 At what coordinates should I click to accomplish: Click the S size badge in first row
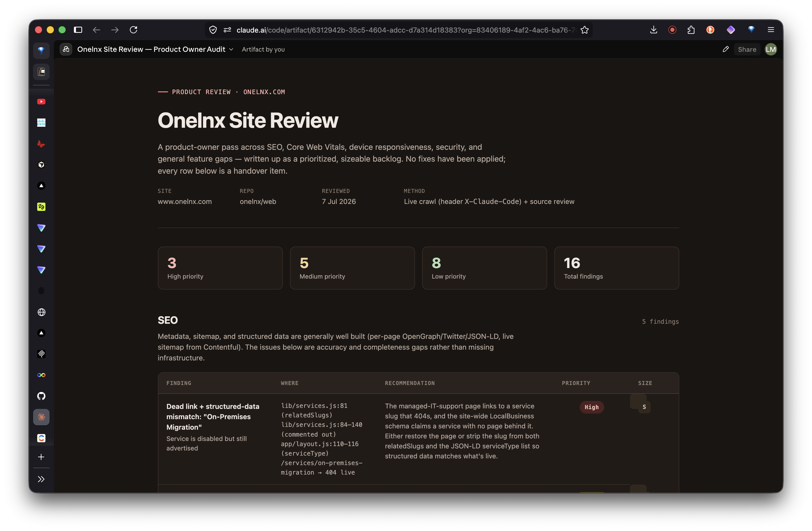click(x=644, y=407)
